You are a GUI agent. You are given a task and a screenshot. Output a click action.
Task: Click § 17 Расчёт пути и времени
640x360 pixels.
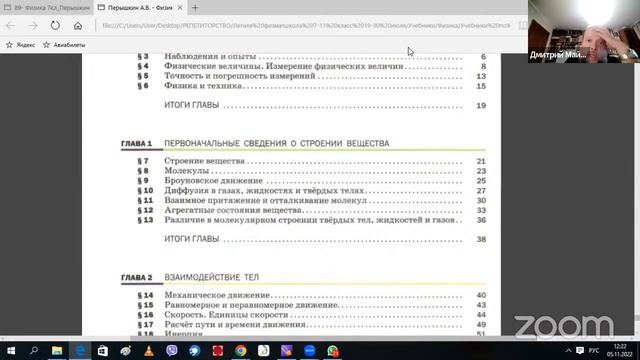click(x=311, y=324)
